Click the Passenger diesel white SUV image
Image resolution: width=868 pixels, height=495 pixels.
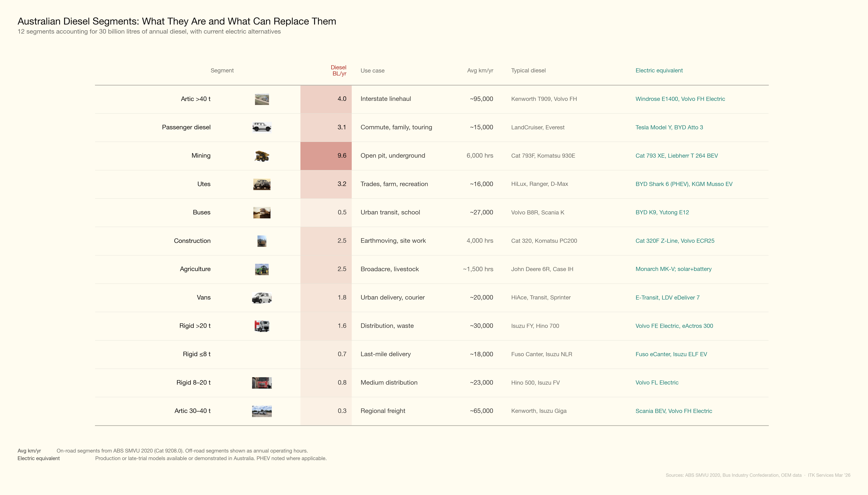tap(262, 127)
